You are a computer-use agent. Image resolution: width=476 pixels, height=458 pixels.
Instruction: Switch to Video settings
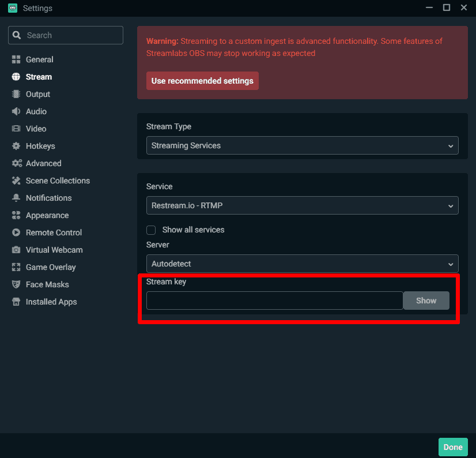36,129
